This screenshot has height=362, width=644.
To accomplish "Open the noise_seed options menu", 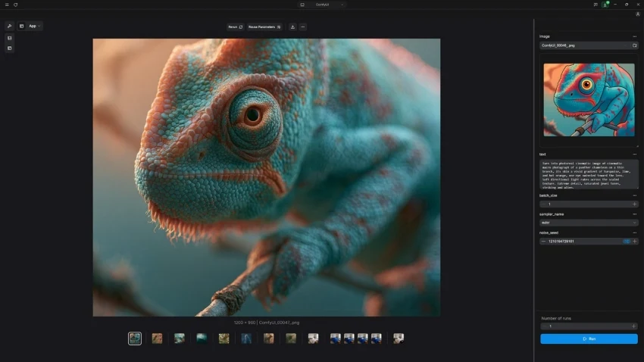I will pyautogui.click(x=635, y=232).
